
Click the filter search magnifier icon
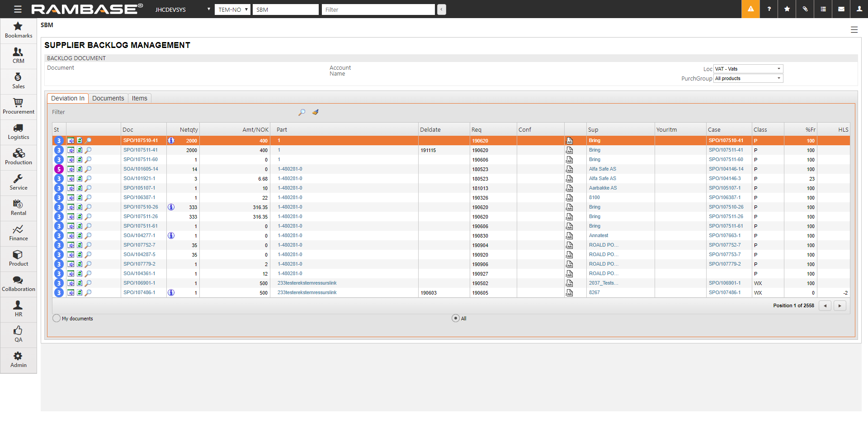point(302,112)
